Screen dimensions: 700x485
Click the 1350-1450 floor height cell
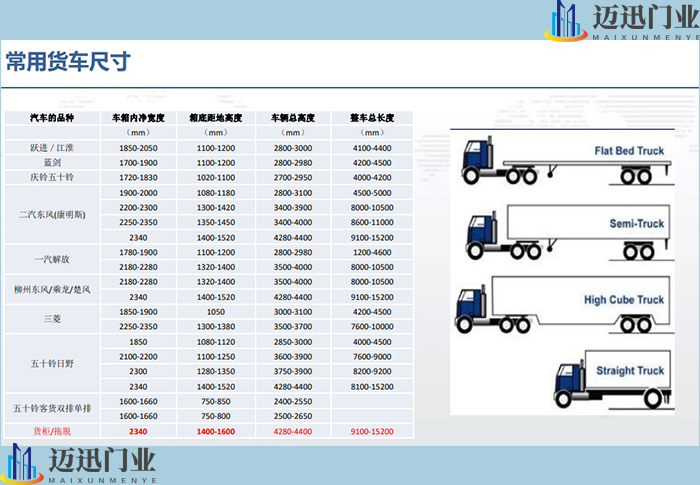(x=216, y=222)
